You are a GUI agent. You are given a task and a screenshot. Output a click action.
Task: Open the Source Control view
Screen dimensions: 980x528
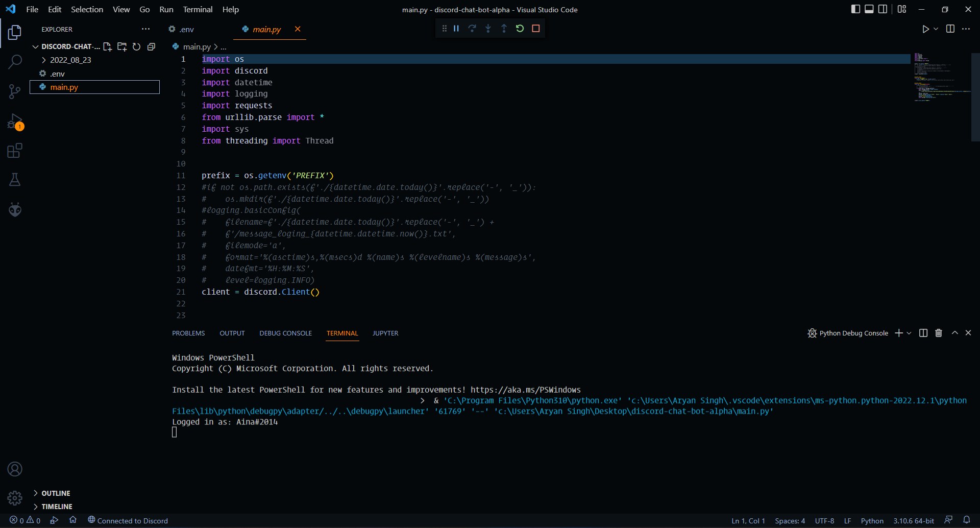click(x=15, y=91)
